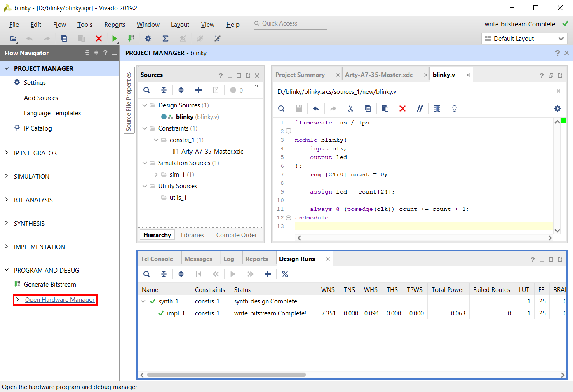This screenshot has height=392, width=573.
Task: Collapse the synth_1 run row
Action: 143,301
